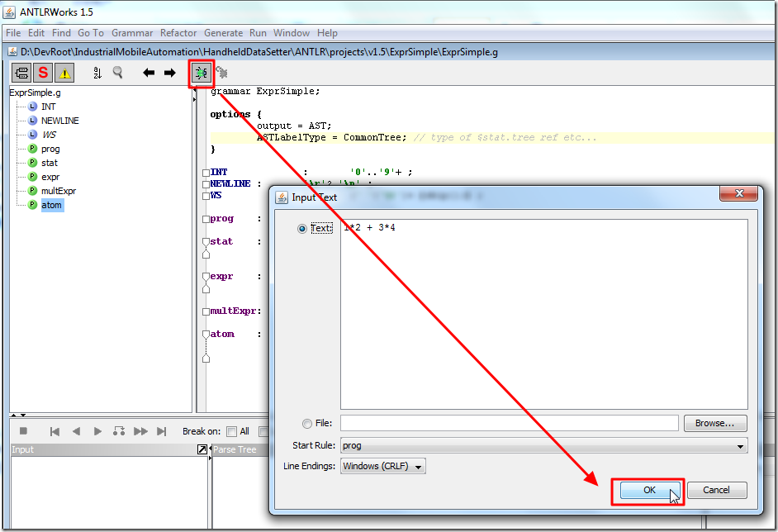Select the File radio button

point(307,423)
